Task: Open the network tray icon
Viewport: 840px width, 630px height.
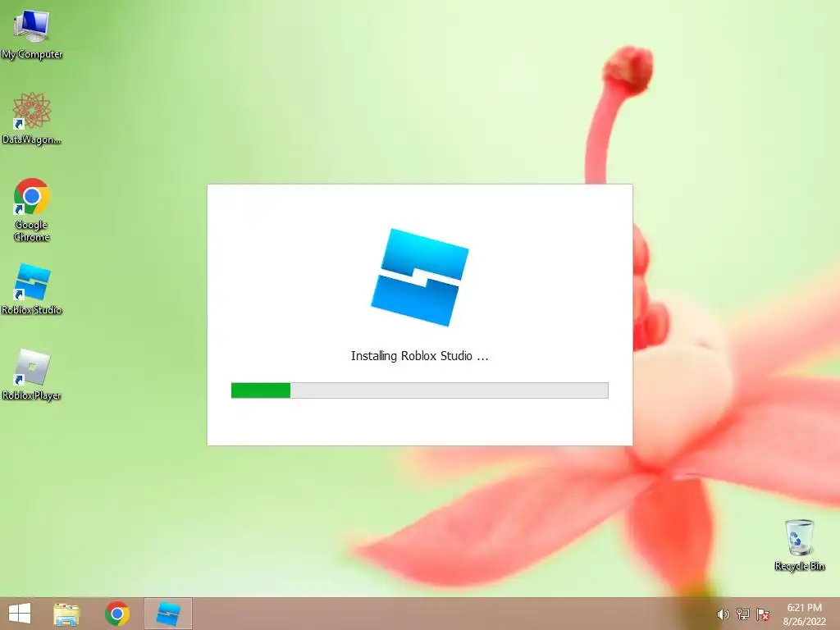Action: (x=743, y=614)
